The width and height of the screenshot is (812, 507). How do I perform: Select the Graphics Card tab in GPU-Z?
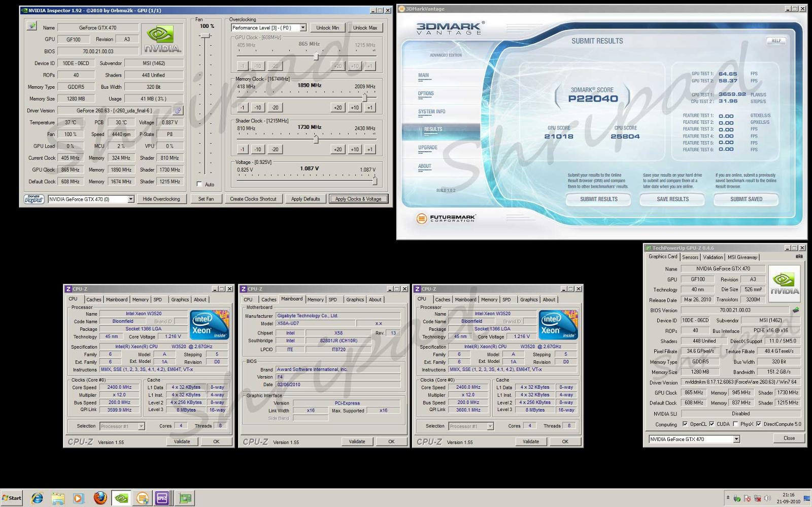click(663, 257)
